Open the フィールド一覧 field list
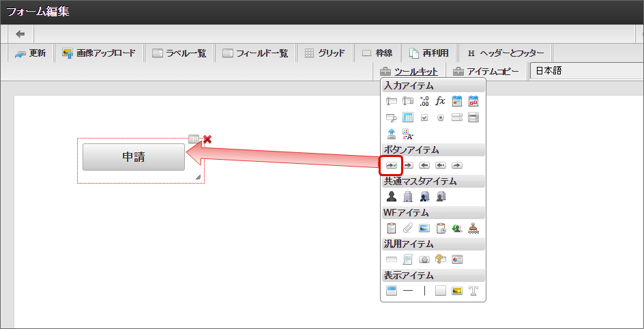 coord(255,53)
